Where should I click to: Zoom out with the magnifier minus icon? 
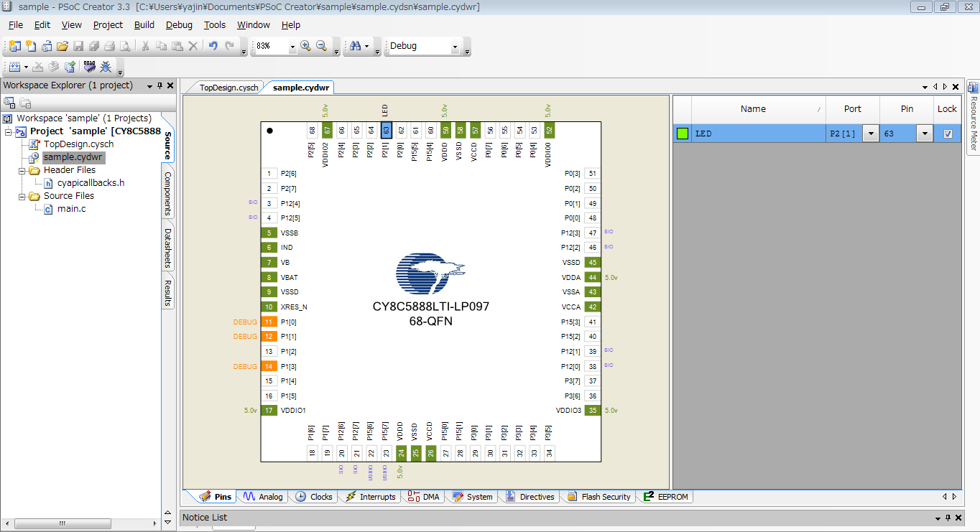[x=321, y=46]
